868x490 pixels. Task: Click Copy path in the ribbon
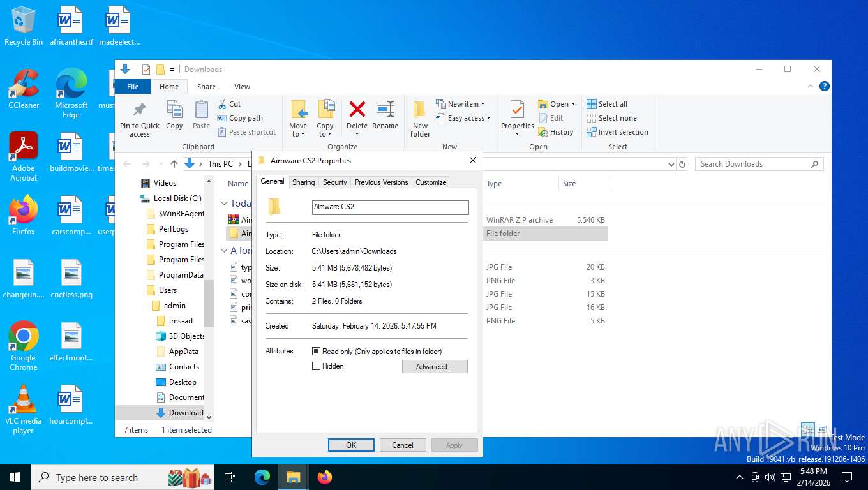pyautogui.click(x=240, y=118)
